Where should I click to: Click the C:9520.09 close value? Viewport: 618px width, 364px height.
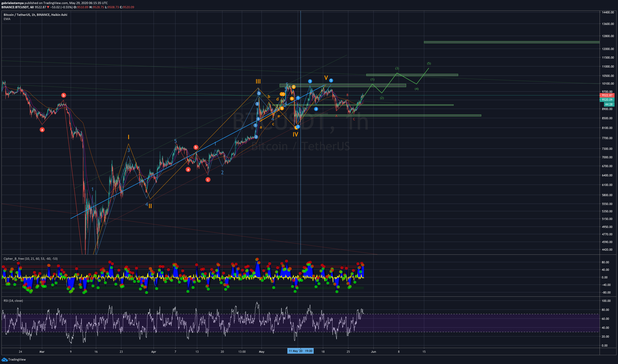[127, 7]
